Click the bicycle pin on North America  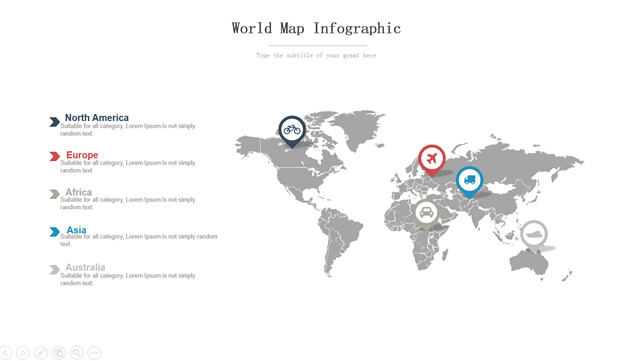[292, 131]
